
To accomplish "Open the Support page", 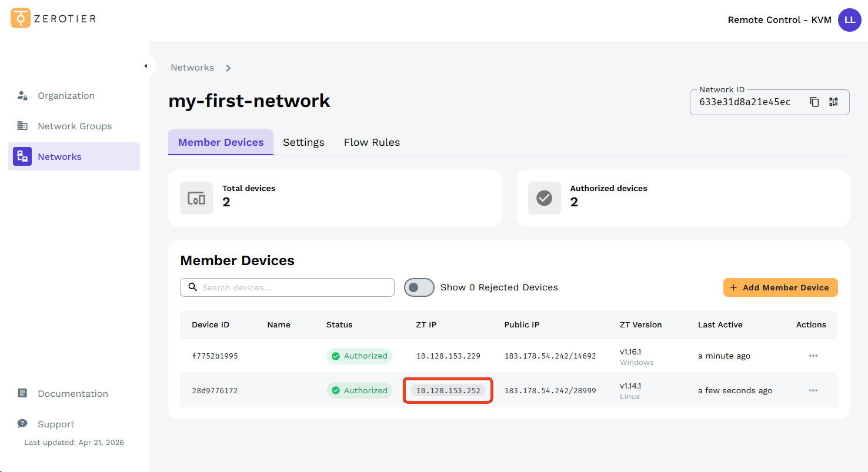I will (x=56, y=424).
